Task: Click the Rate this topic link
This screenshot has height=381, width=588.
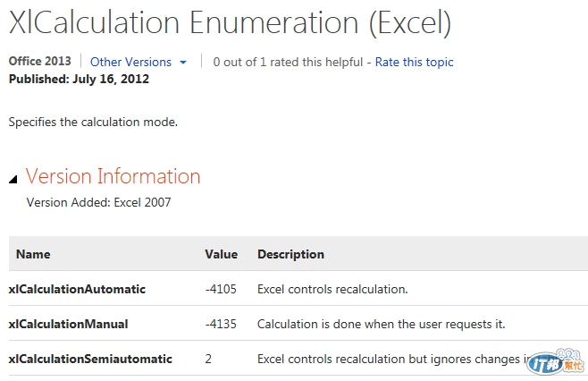Action: pyautogui.click(x=414, y=63)
